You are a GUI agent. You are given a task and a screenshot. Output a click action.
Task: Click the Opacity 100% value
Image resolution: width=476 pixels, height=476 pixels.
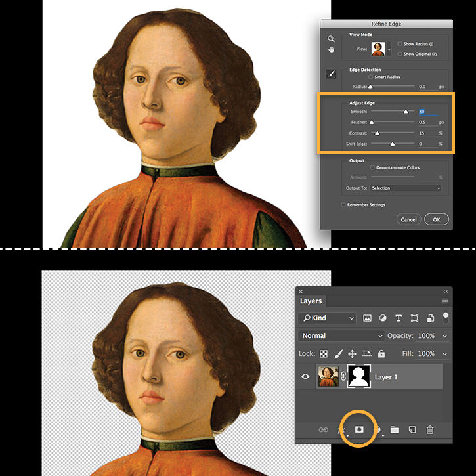426,335
